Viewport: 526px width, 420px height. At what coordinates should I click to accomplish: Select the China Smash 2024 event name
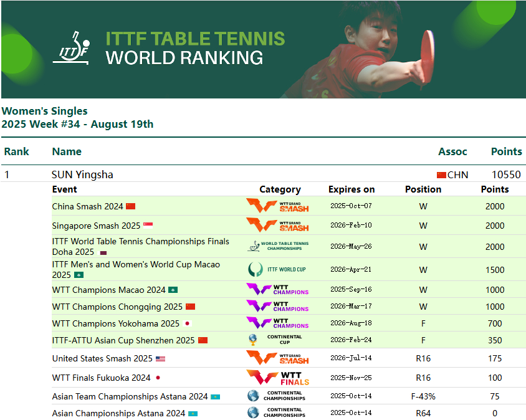[87, 206]
